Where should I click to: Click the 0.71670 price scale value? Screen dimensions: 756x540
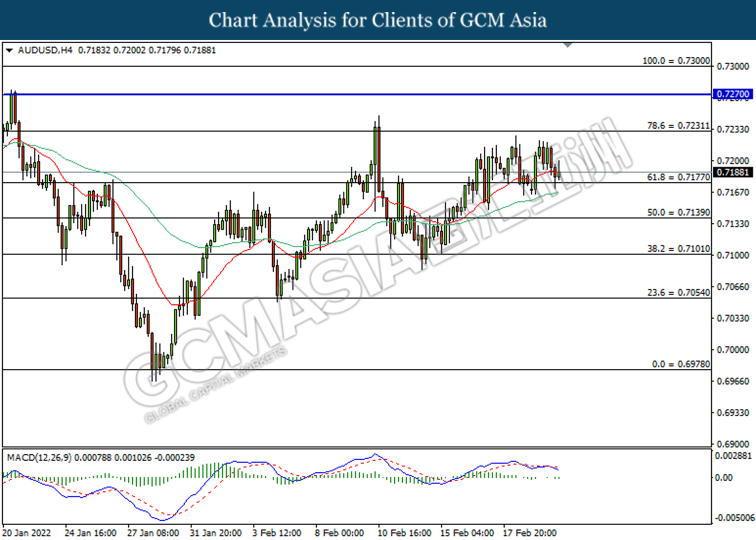(733, 192)
